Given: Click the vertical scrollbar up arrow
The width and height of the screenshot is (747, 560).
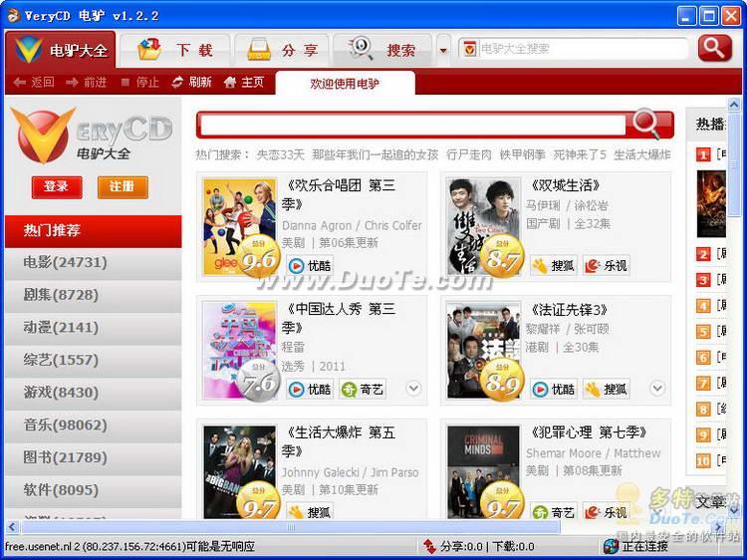Looking at the screenshot, I should coord(734,104).
